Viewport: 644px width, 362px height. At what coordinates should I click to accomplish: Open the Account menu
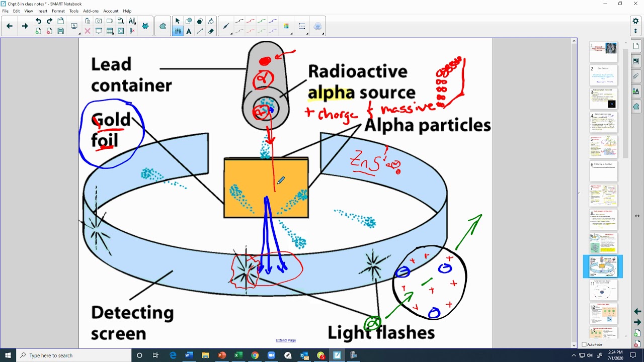click(x=111, y=11)
